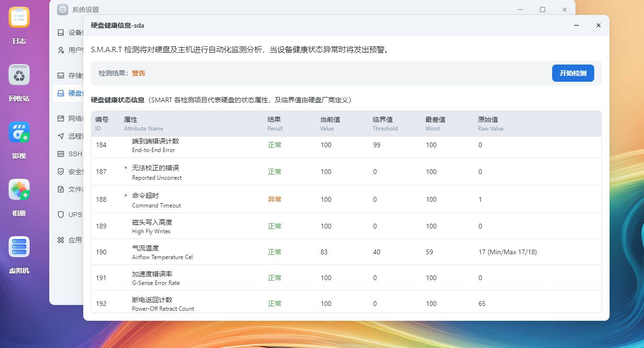Click the 当前值 Value column header
Viewport: 644px width, 348px height.
coord(330,124)
